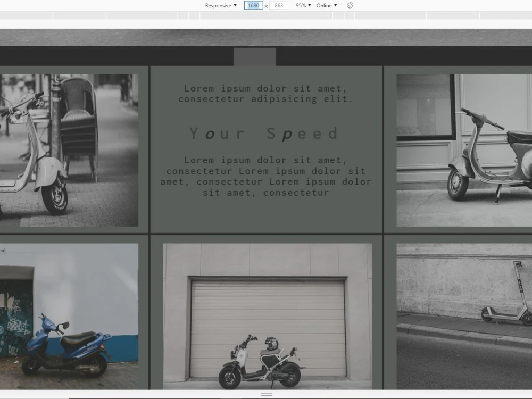Viewport: 532px width, 399px height.
Task: Click the grey scooter by doorway photo
Action: [464, 151]
